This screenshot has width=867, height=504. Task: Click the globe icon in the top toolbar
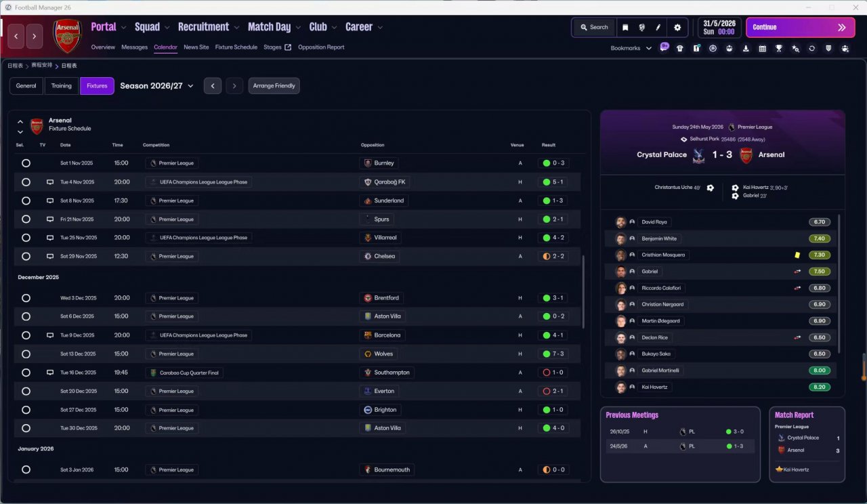[641, 28]
